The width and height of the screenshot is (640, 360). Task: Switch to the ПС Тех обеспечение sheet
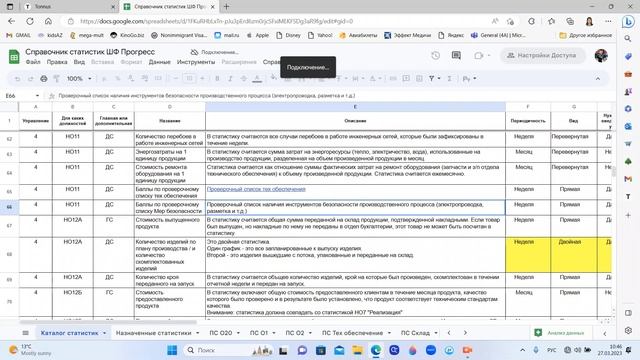(352, 333)
